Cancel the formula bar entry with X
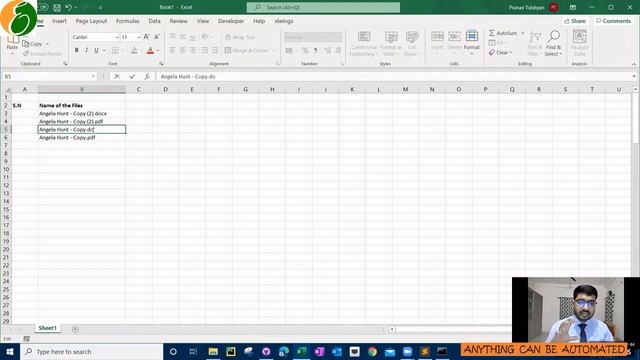Image resolution: width=640 pixels, height=360 pixels. pos(117,76)
